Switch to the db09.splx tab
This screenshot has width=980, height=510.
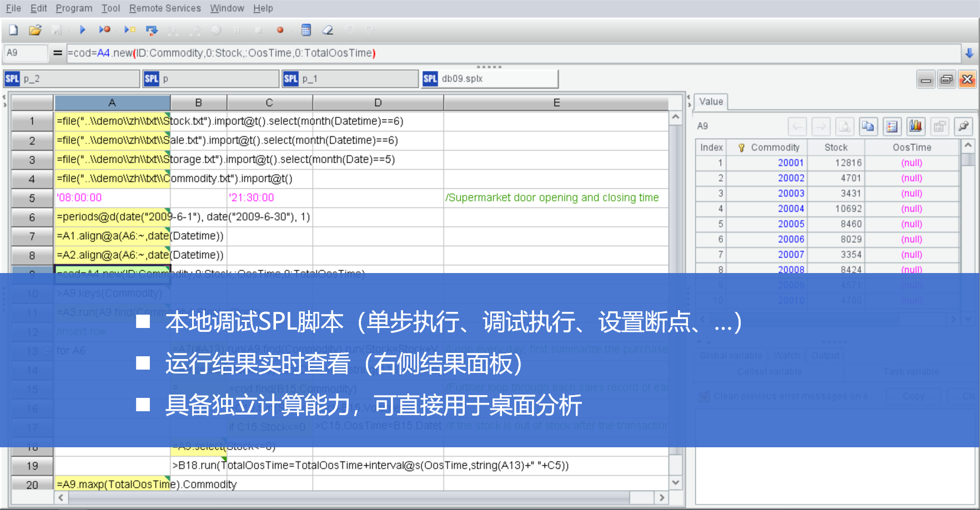pyautogui.click(x=490, y=79)
